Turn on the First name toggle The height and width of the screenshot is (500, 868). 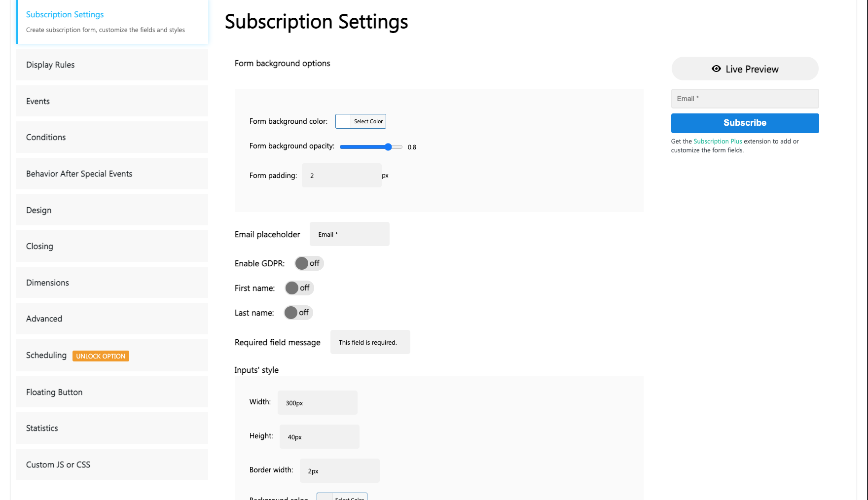tap(299, 288)
